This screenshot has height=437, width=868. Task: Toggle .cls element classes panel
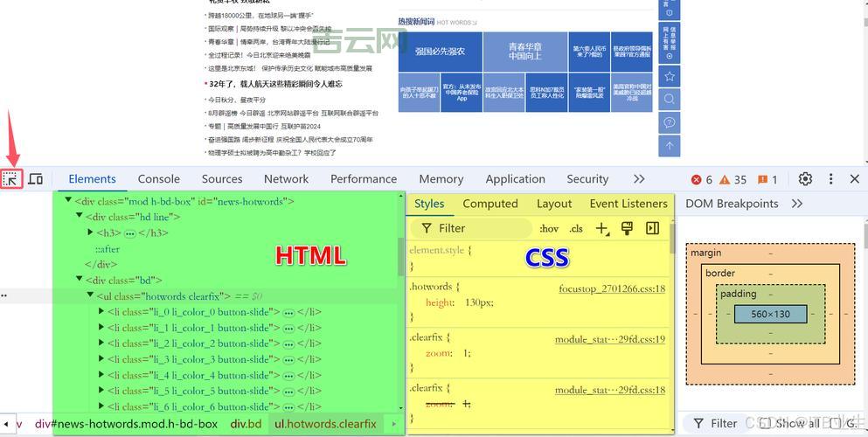pos(576,228)
